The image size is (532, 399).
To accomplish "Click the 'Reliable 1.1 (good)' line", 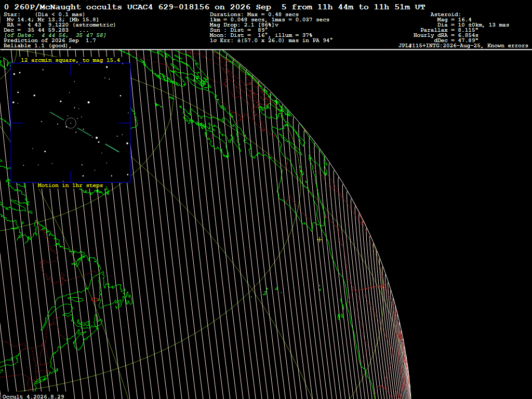I will (x=37, y=46).
